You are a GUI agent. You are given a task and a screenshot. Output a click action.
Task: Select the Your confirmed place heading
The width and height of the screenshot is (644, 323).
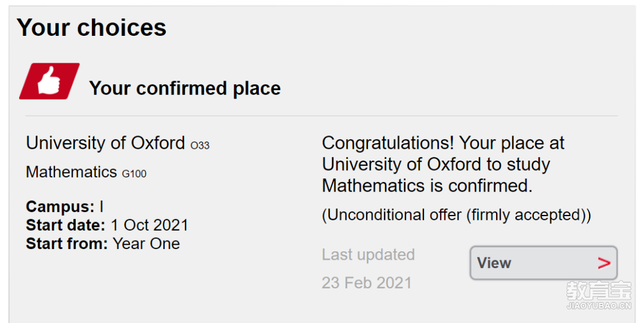pyautogui.click(x=185, y=88)
